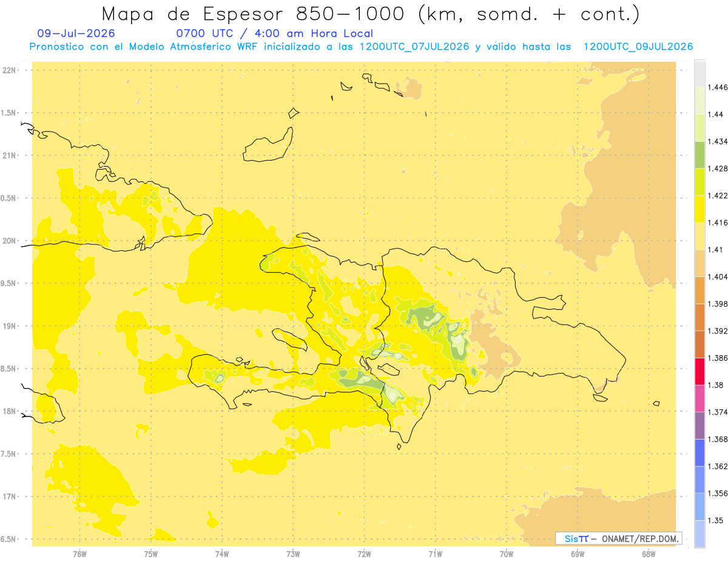Click the "71W" longitude label
The height and width of the screenshot is (562, 728).
(435, 554)
